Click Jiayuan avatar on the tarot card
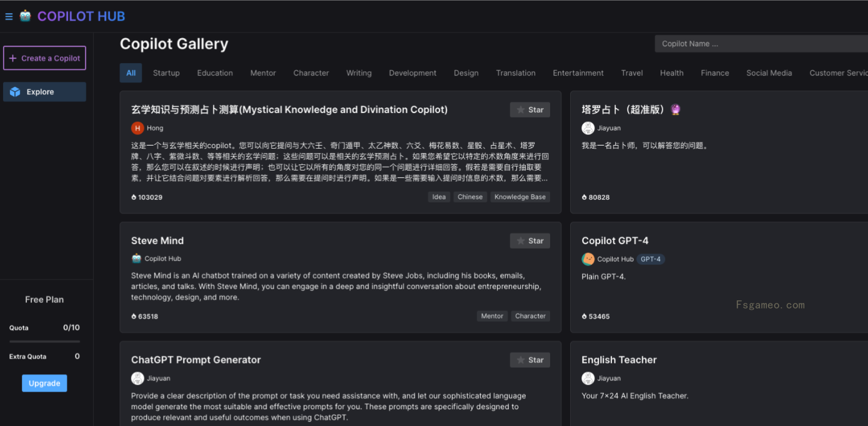The image size is (868, 426). pyautogui.click(x=588, y=128)
